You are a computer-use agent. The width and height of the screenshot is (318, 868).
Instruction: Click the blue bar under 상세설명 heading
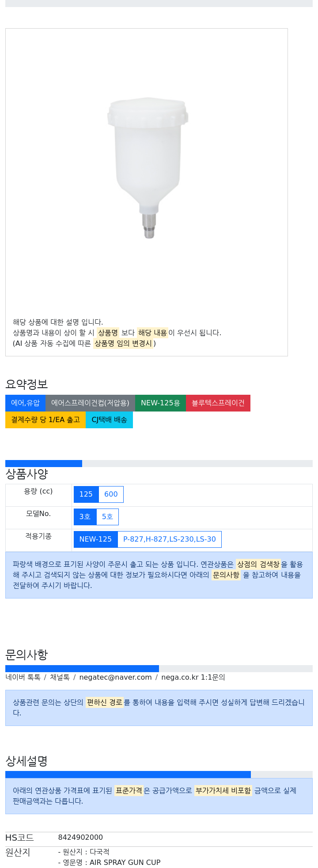point(128,774)
